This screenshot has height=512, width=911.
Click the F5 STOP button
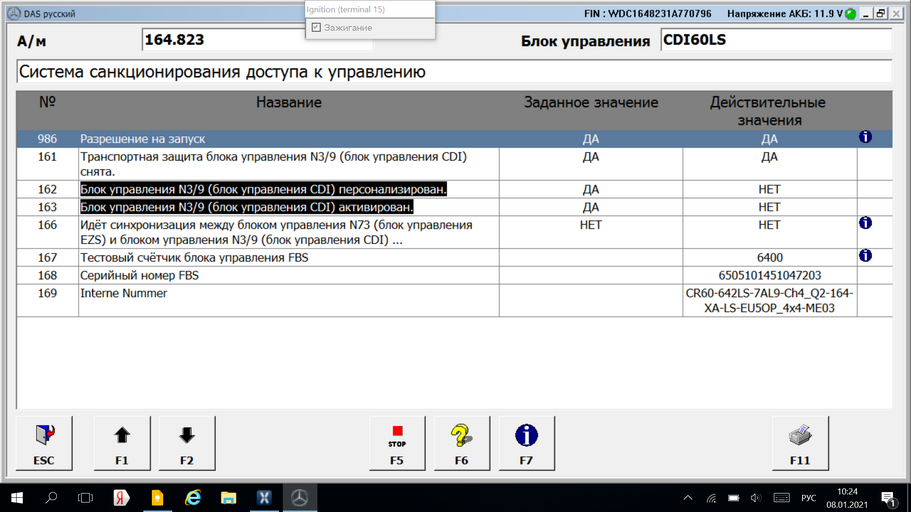397,443
